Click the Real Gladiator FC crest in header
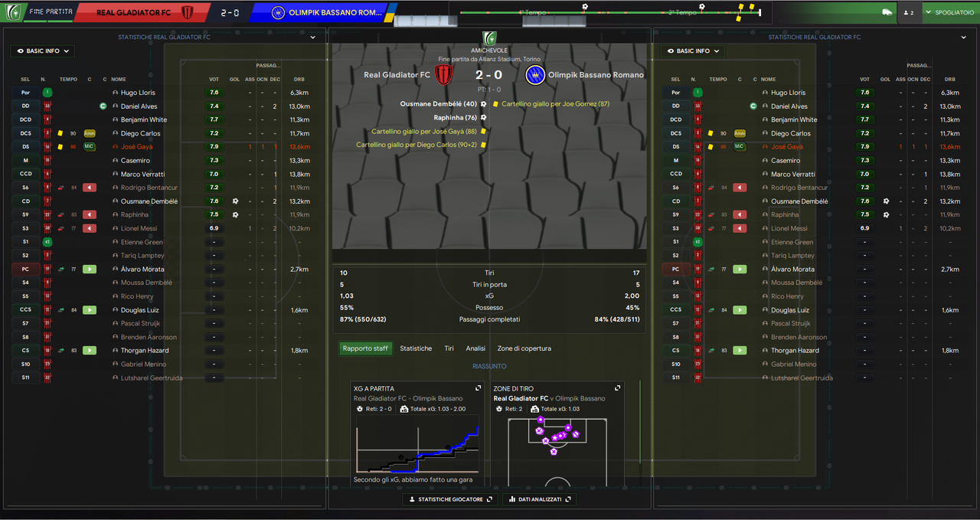This screenshot has width=980, height=520. 186,12
